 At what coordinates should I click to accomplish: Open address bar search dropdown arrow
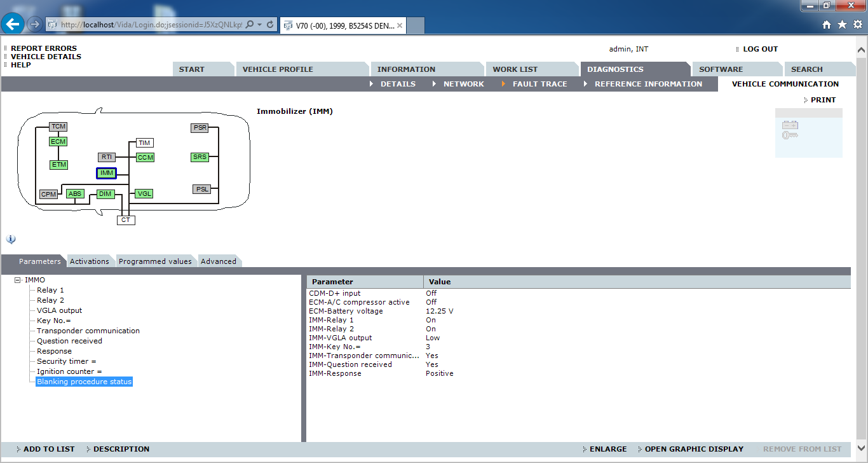260,25
